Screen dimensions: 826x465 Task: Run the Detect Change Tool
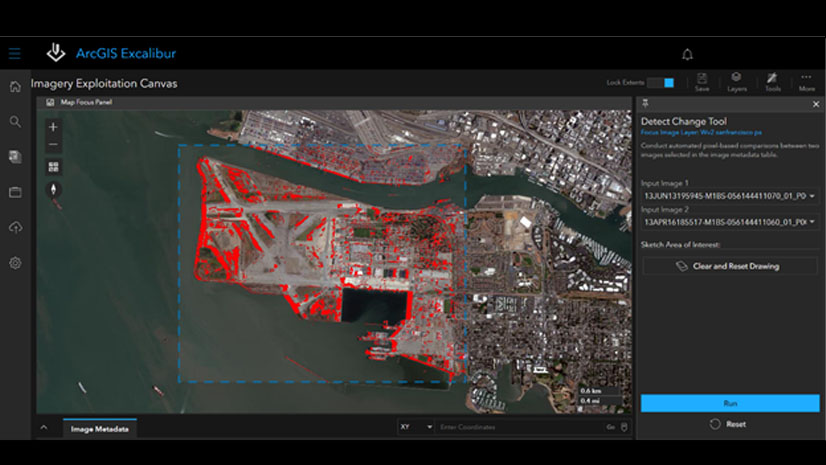point(730,403)
